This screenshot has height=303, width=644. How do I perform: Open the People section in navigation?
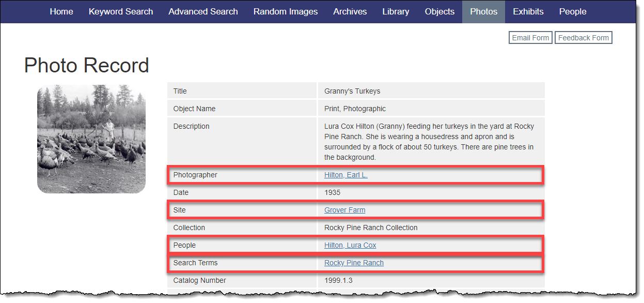pyautogui.click(x=573, y=11)
